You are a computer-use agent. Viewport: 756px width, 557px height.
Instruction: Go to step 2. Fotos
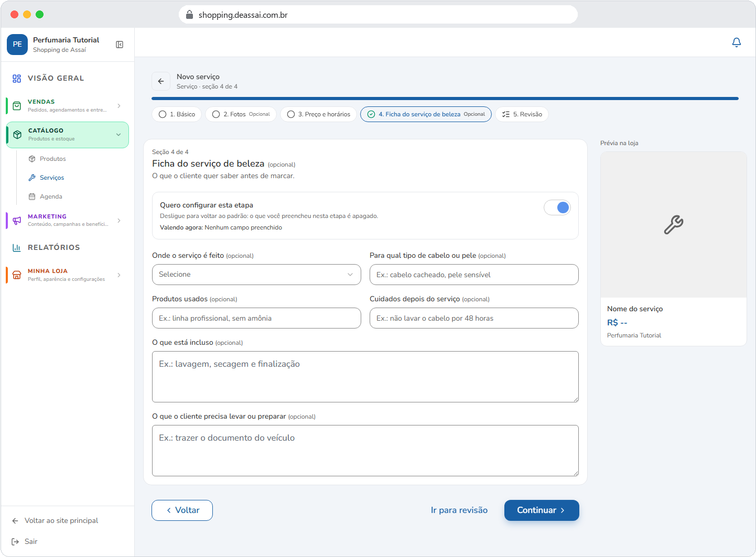(241, 114)
